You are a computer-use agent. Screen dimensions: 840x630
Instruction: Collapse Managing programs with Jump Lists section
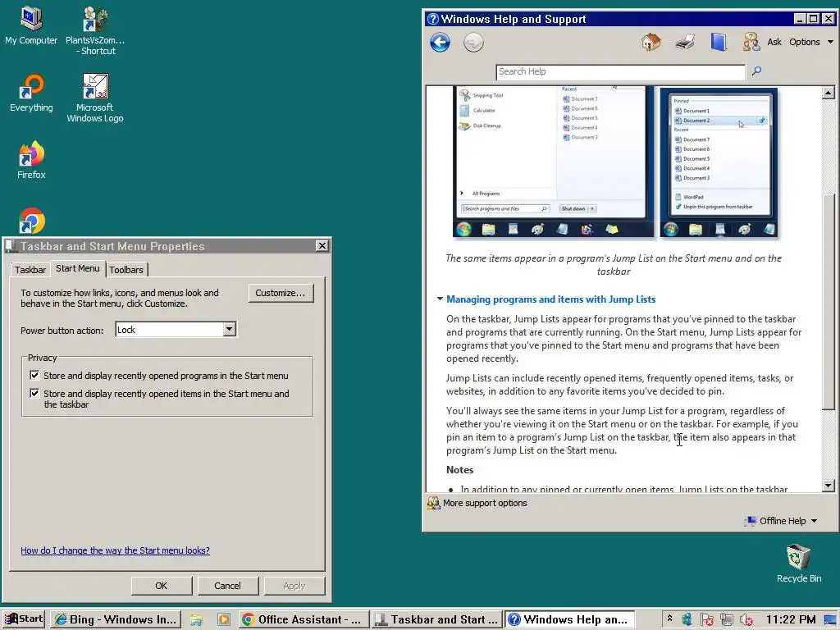tap(440, 299)
